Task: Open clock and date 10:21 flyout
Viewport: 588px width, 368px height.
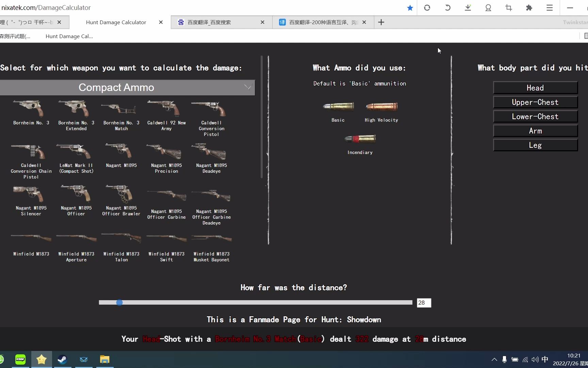Action: pyautogui.click(x=570, y=359)
